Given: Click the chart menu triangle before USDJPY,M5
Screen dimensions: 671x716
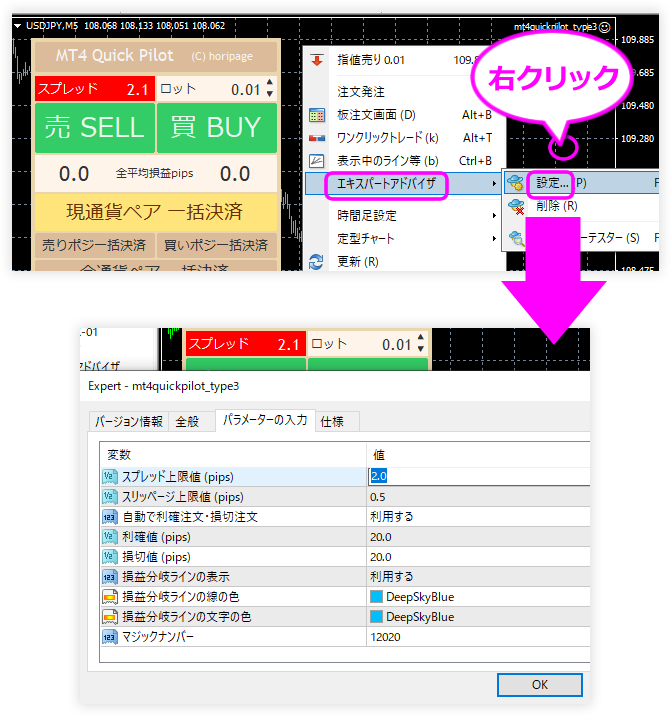Looking at the screenshot, I should coord(17,26).
